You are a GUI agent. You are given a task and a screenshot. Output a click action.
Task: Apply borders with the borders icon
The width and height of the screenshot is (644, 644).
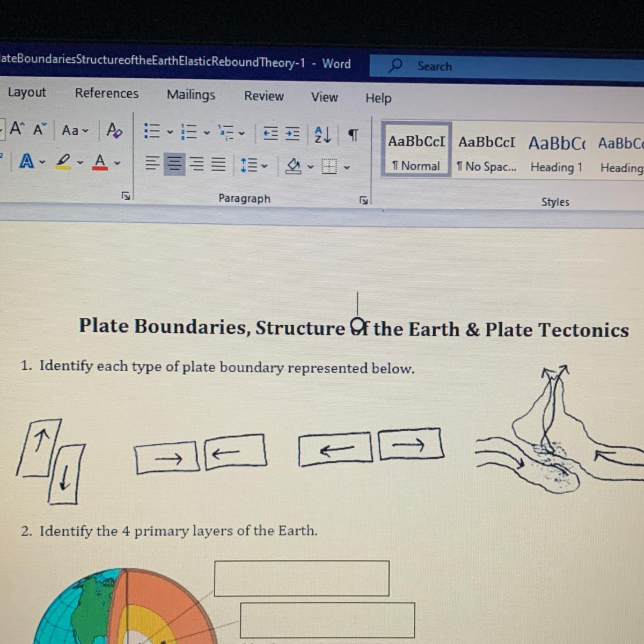[329, 167]
